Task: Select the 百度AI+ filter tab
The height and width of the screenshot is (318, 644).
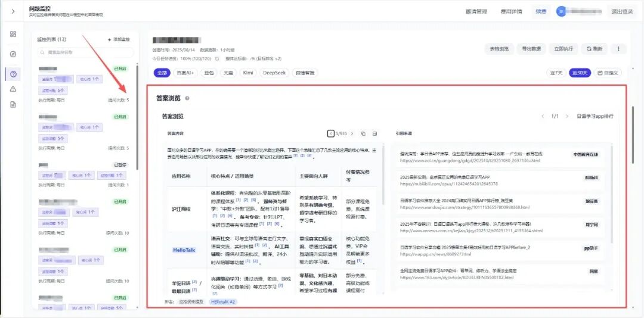Action: pos(185,73)
